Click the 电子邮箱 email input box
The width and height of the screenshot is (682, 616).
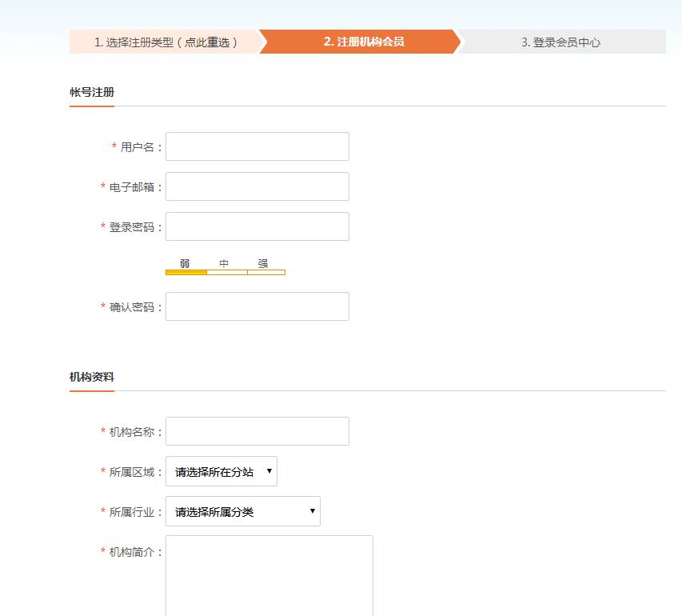(x=256, y=186)
